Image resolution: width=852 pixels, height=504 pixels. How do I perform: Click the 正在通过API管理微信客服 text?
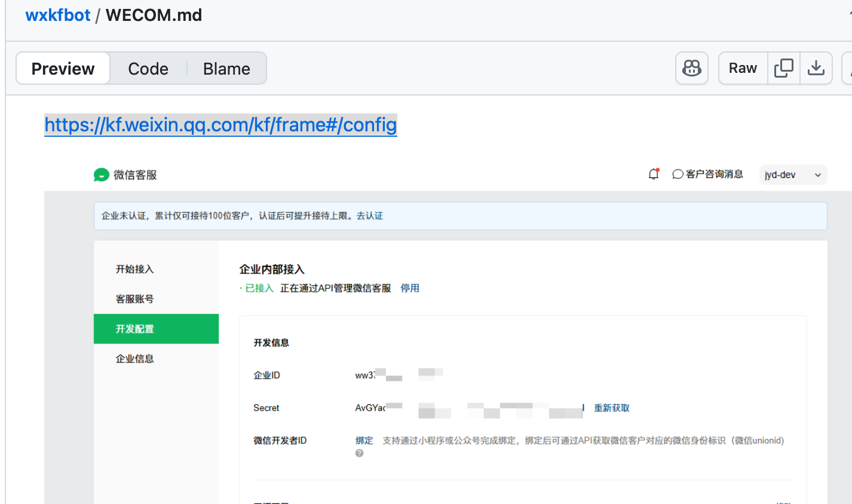(x=336, y=288)
